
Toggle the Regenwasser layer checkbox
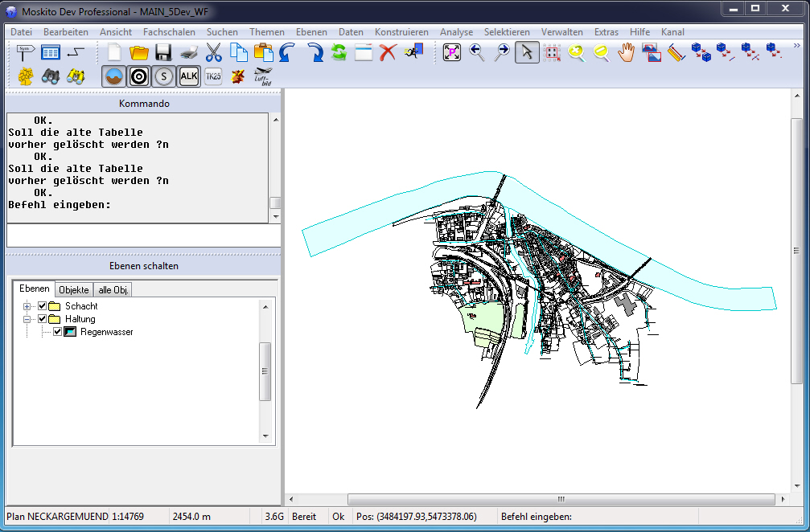click(x=58, y=332)
